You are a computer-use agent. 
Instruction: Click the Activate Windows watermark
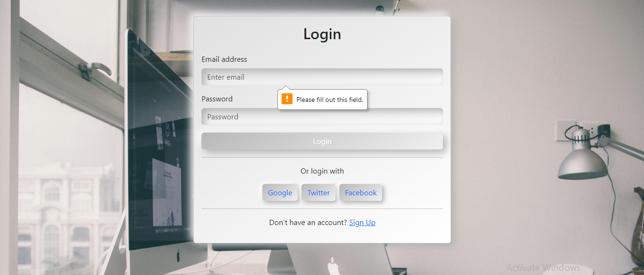543,267
